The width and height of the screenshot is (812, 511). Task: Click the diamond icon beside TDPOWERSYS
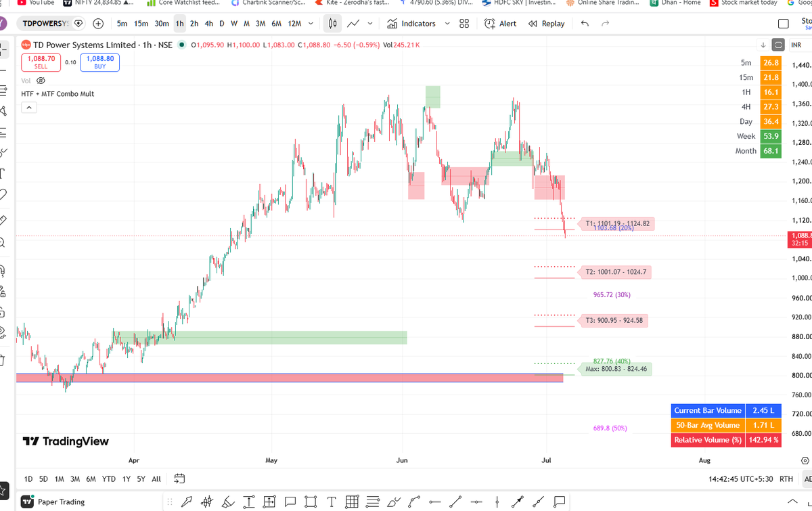[78, 24]
